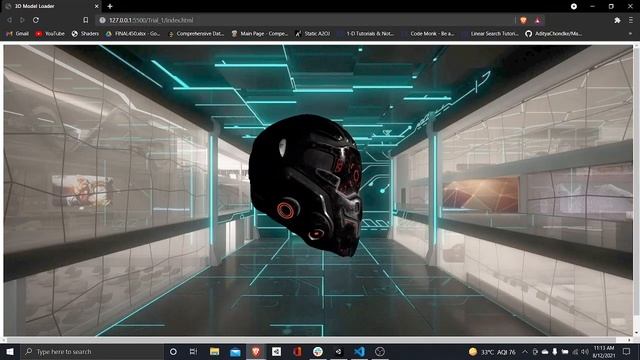The width and height of the screenshot is (640, 360).
Task: Open the Mail app on the taskbar
Action: 235,351
